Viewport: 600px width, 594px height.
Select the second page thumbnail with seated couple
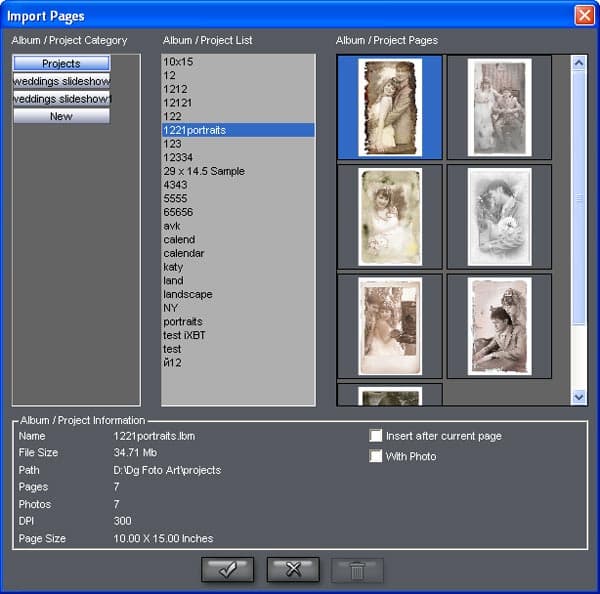pos(499,107)
